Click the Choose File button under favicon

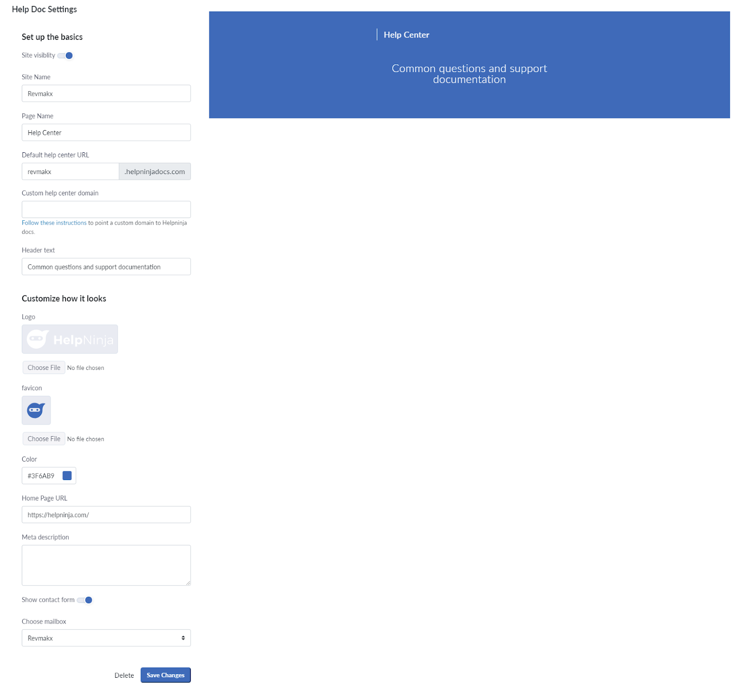click(x=44, y=439)
